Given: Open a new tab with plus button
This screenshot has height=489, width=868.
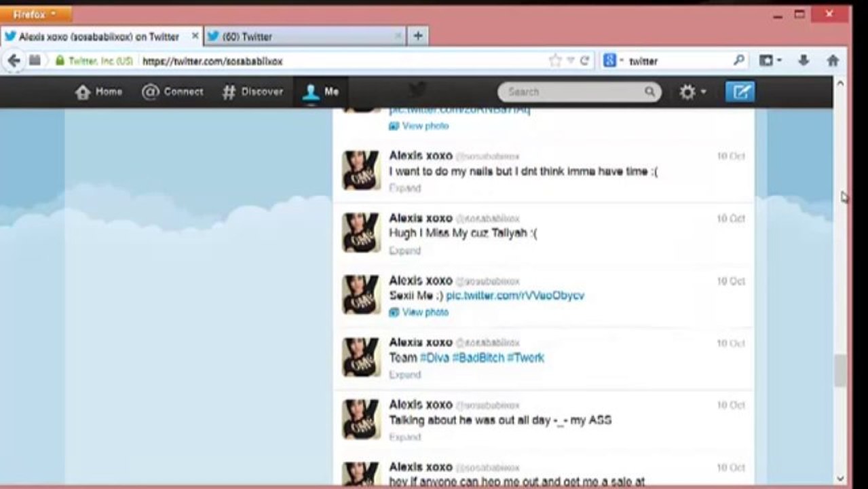Looking at the screenshot, I should pyautogui.click(x=418, y=37).
